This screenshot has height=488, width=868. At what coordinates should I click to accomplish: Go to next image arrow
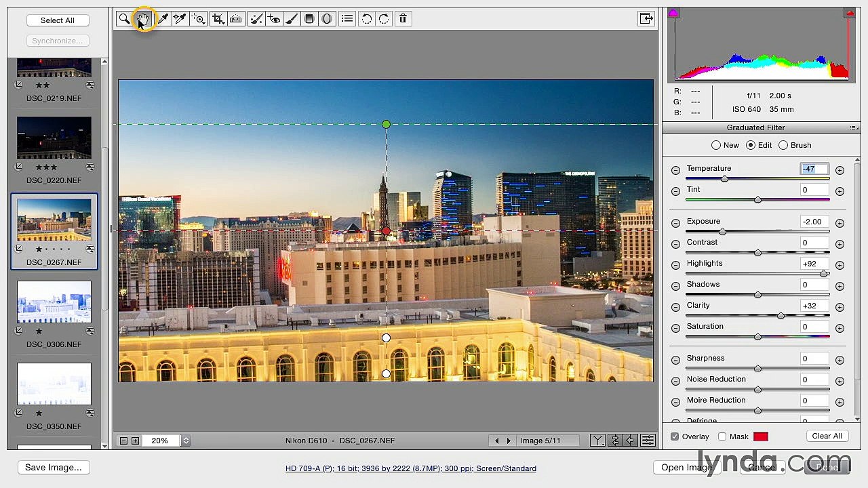(509, 441)
